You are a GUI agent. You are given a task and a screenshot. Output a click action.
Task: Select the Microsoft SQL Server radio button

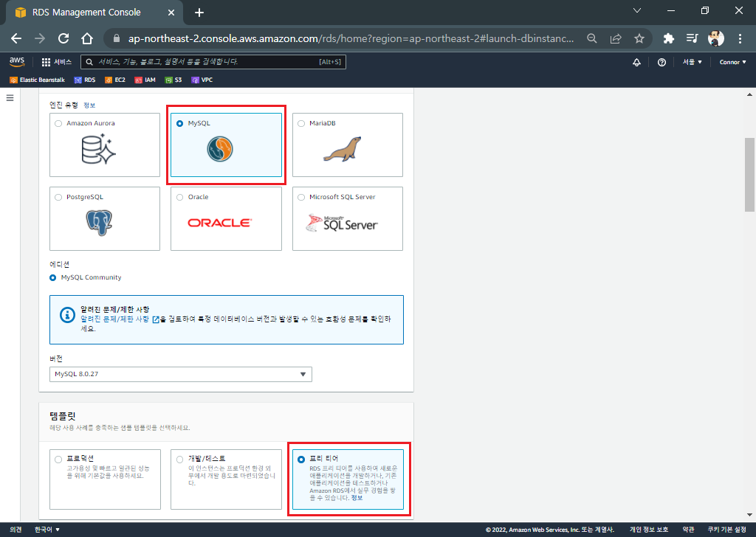point(301,198)
